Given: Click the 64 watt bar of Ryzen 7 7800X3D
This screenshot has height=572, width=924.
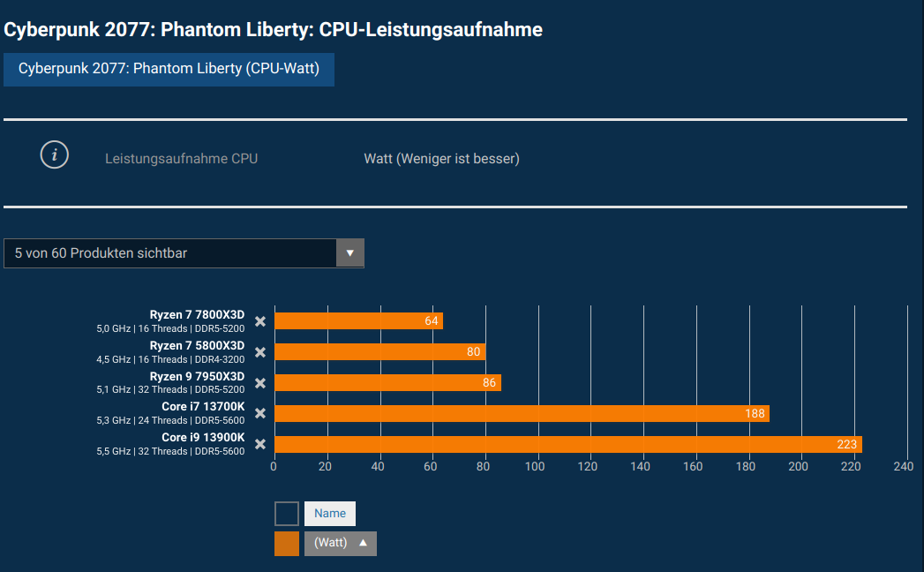Looking at the screenshot, I should 359,320.
